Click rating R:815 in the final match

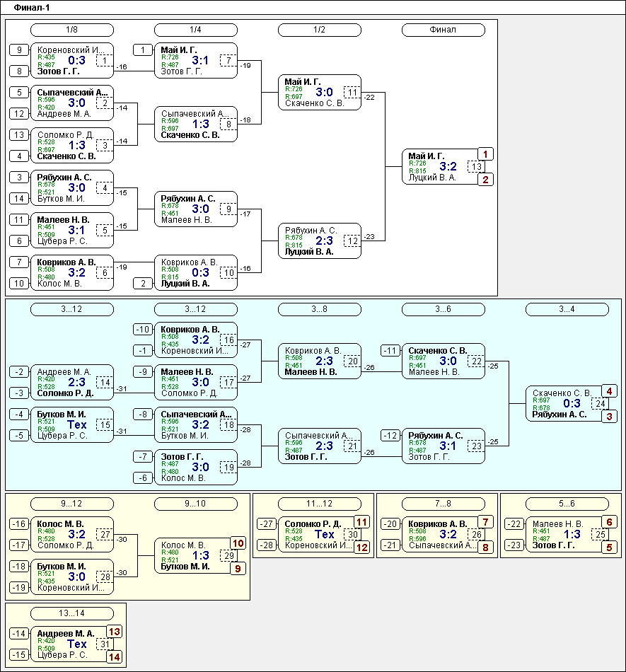(x=417, y=170)
